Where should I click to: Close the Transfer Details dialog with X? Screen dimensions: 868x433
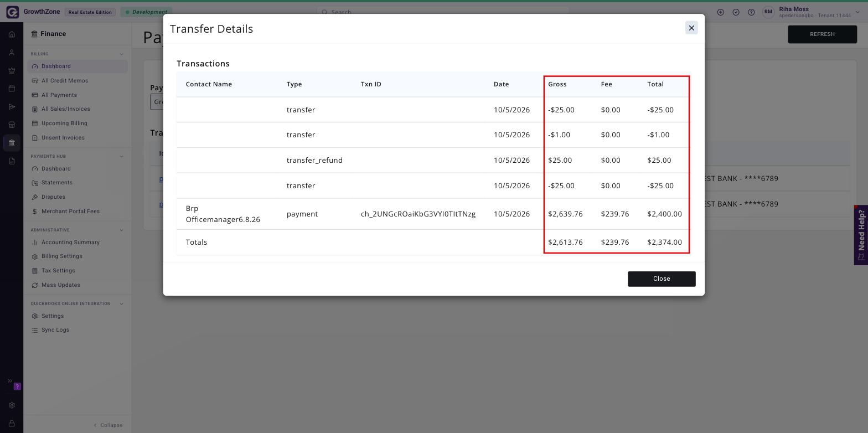pos(691,28)
